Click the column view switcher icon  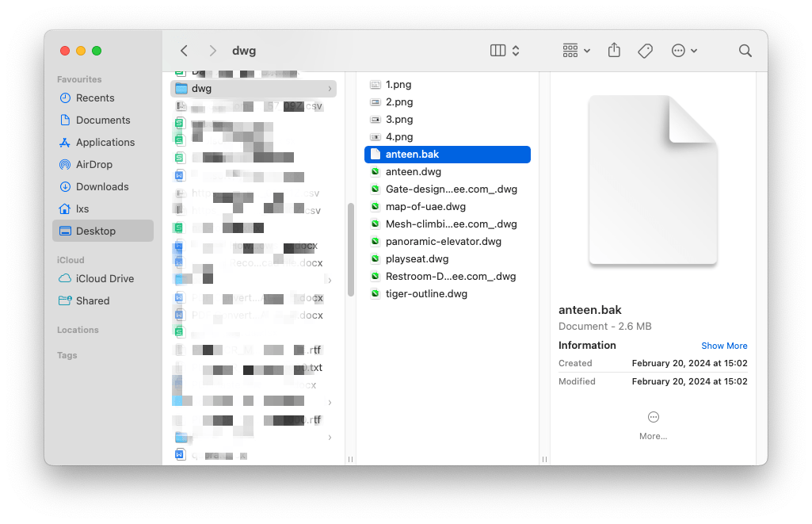(499, 50)
